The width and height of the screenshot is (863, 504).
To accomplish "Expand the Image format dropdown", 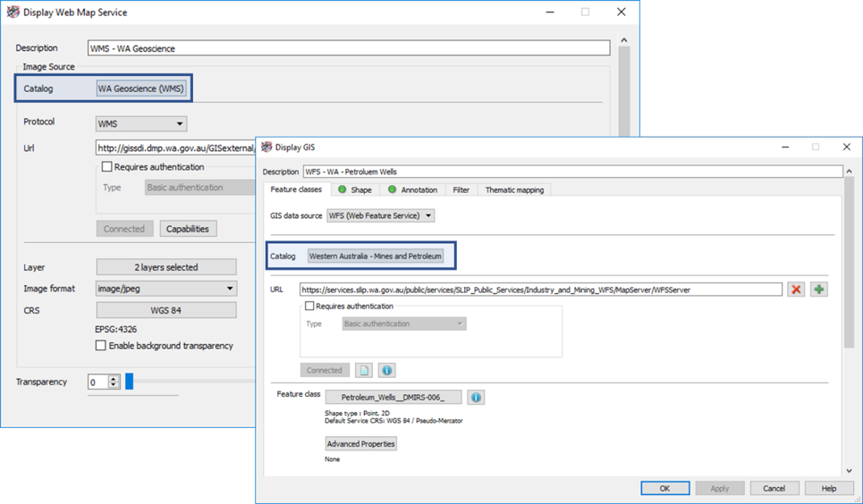I will pos(166,289).
